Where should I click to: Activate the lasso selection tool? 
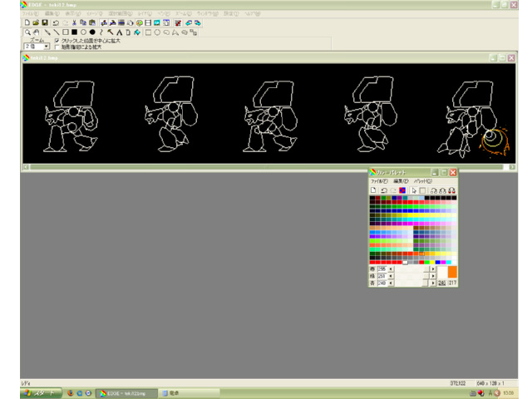point(166,32)
